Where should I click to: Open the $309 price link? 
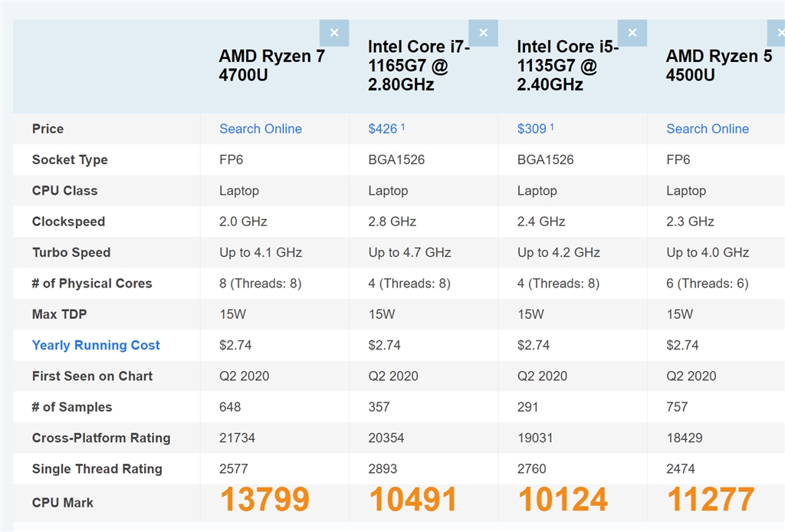point(532,129)
